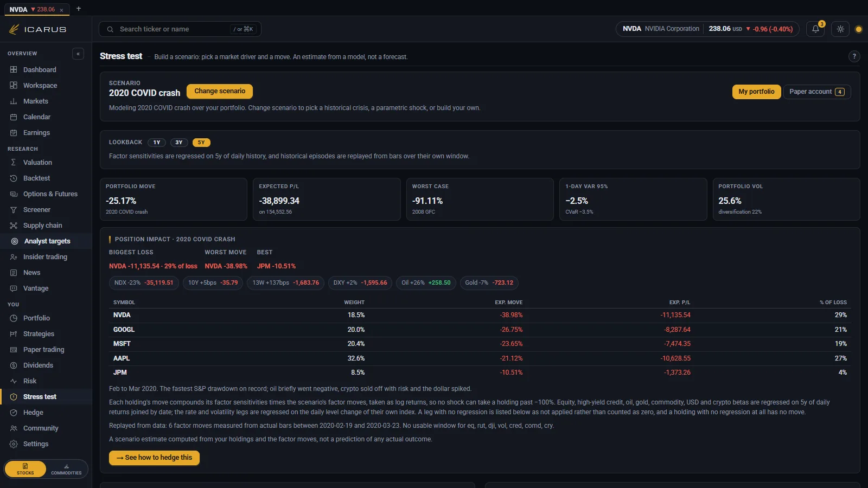Open Settings in the sidebar
This screenshot has height=488, width=868.
46,444
